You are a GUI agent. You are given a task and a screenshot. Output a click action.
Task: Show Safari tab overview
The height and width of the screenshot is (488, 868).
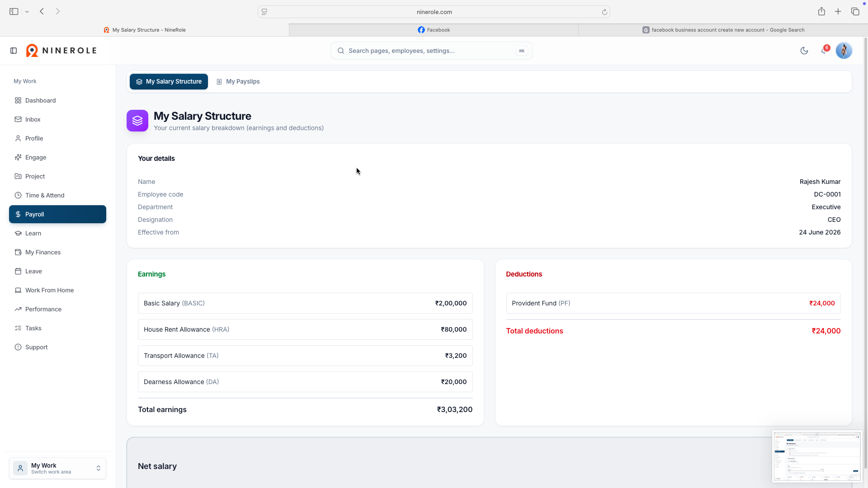click(x=855, y=12)
